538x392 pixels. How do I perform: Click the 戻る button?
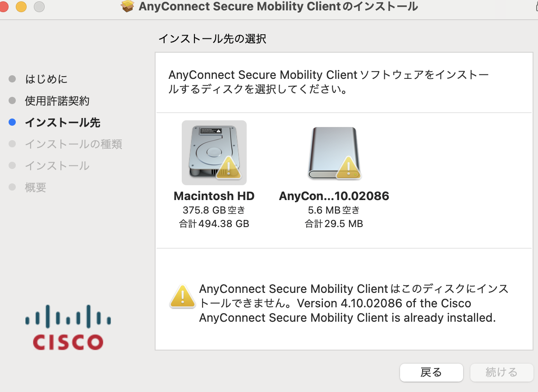pyautogui.click(x=431, y=373)
